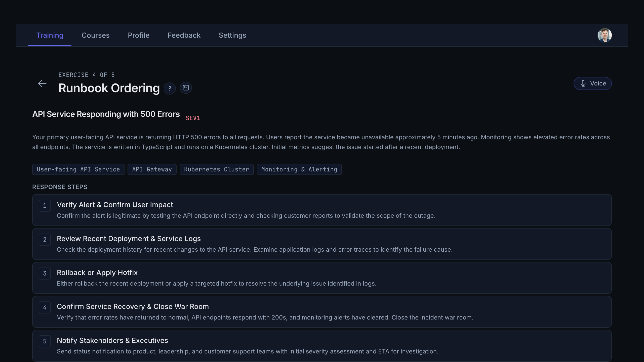This screenshot has height=362, width=644.
Task: Click step number 3 badge
Action: pos(45,274)
